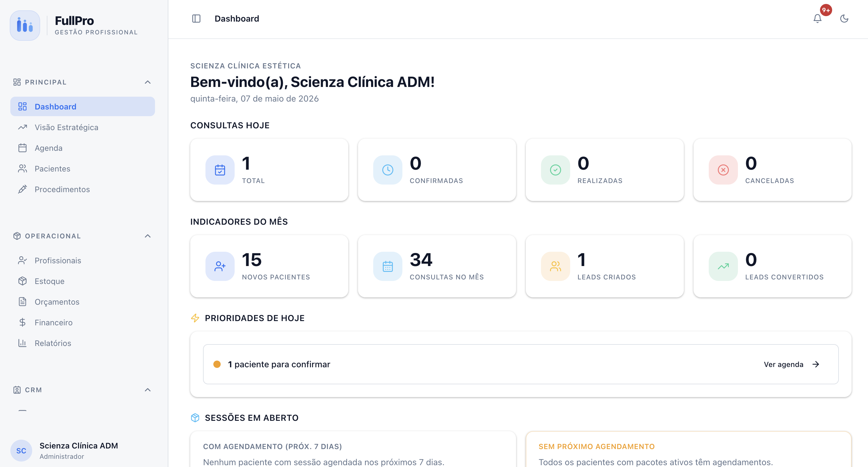The image size is (868, 467).
Task: Open the Scienza Clínica ADM profile name
Action: tap(79, 446)
